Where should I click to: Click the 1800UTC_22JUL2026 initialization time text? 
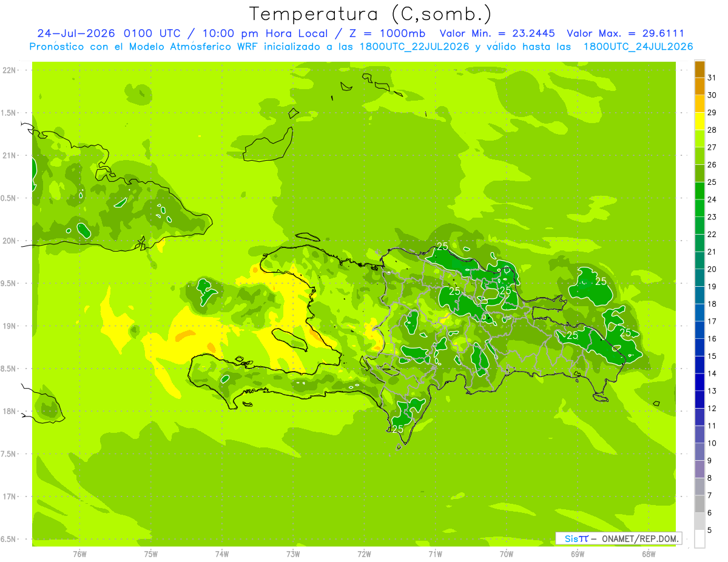tap(414, 47)
